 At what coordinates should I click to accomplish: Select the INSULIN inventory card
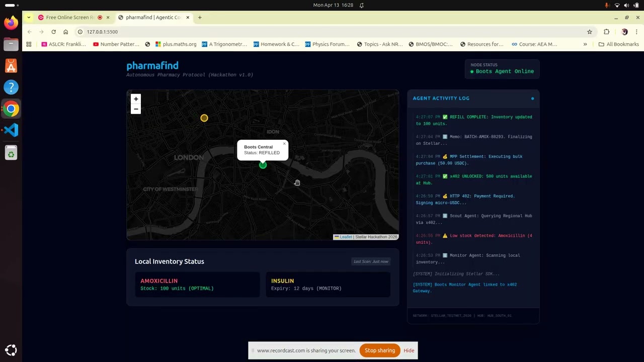point(328,285)
